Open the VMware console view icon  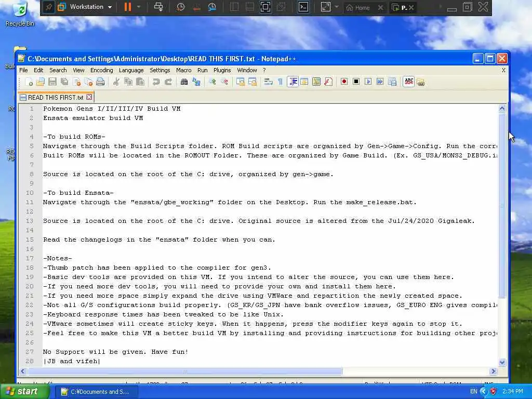(303, 7)
